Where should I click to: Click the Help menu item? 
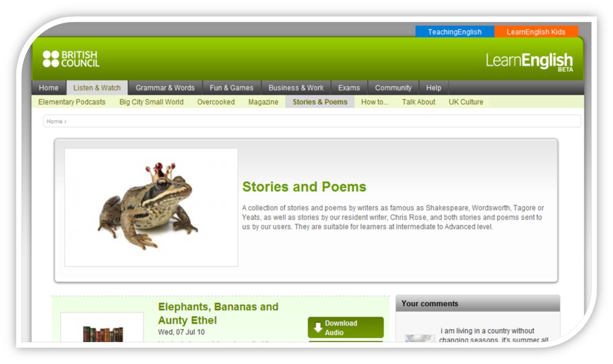tap(433, 88)
